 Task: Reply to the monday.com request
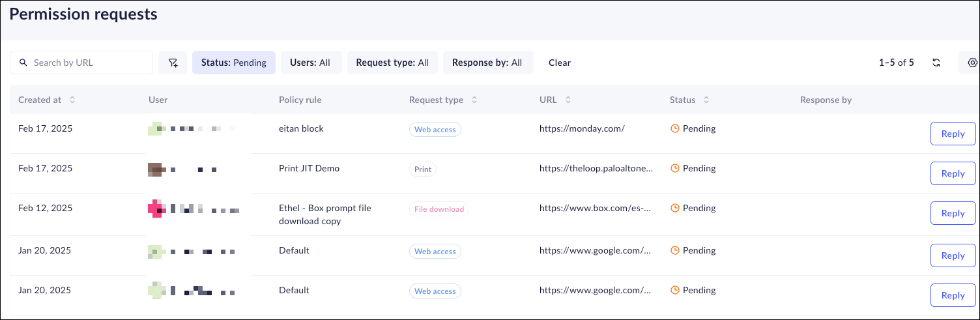point(953,134)
